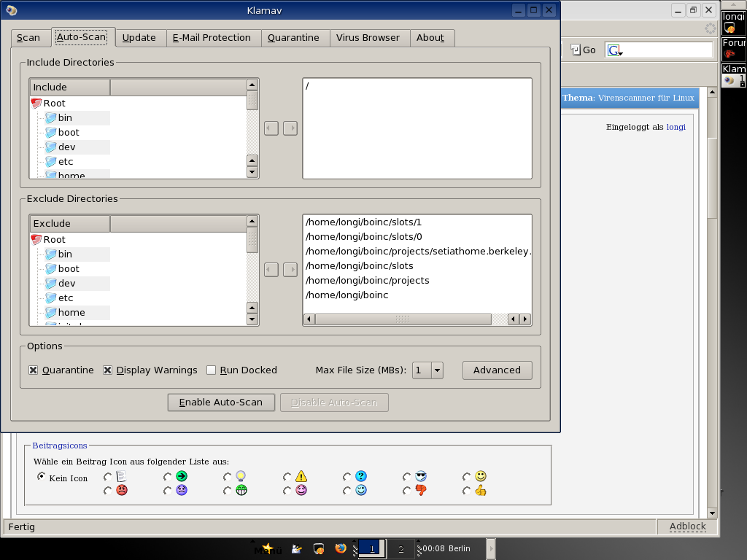The height and width of the screenshot is (560, 747).
Task: Open the E-Mail Protection tab
Action: [x=212, y=38]
